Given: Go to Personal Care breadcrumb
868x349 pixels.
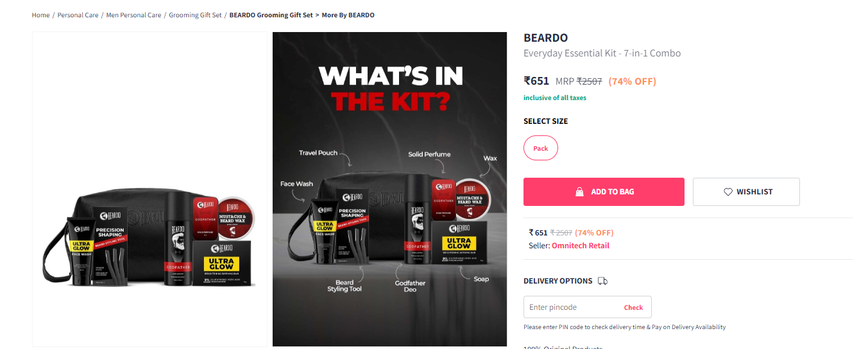Looking at the screenshot, I should tap(78, 15).
